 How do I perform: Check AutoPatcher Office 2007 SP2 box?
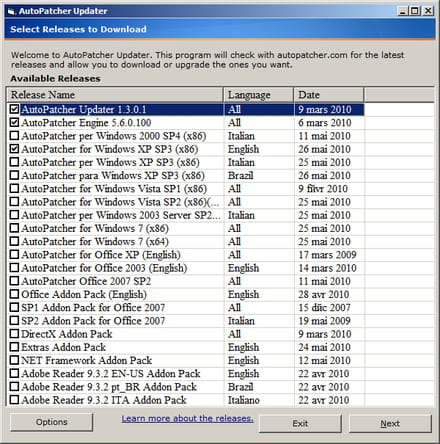[14, 281]
